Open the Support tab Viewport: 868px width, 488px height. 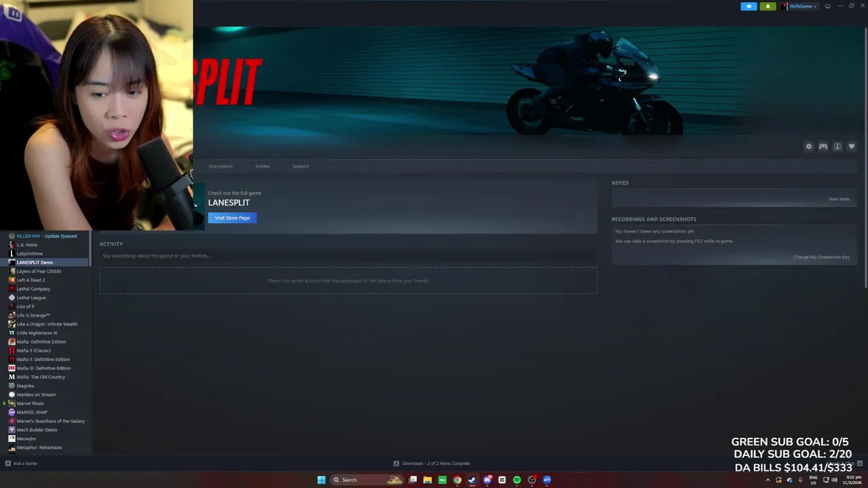point(300,166)
